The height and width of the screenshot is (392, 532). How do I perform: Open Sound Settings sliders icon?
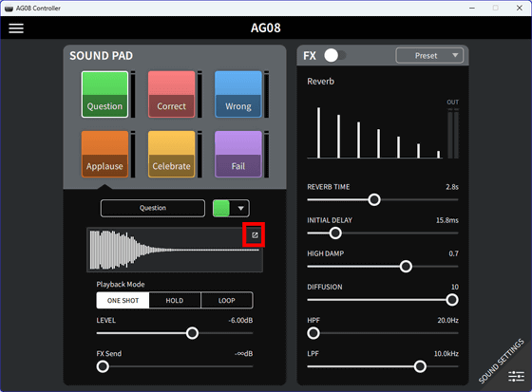click(x=516, y=376)
